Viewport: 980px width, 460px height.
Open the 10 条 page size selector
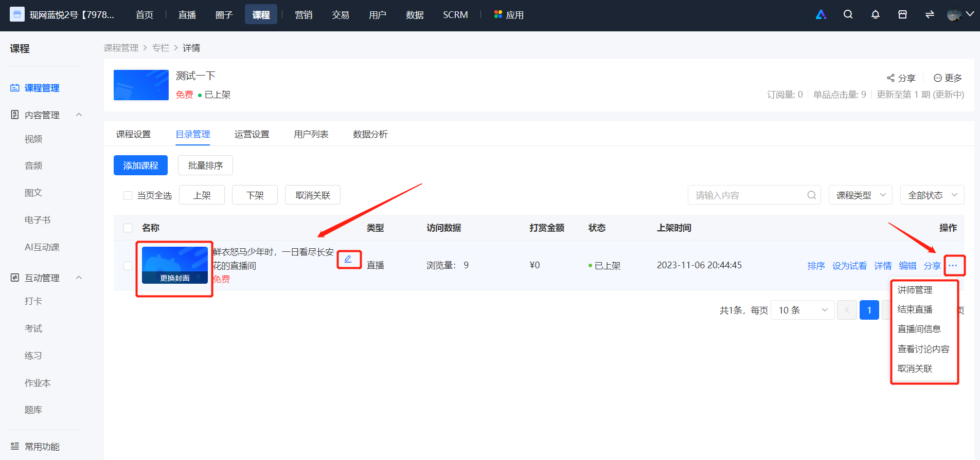pyautogui.click(x=802, y=310)
